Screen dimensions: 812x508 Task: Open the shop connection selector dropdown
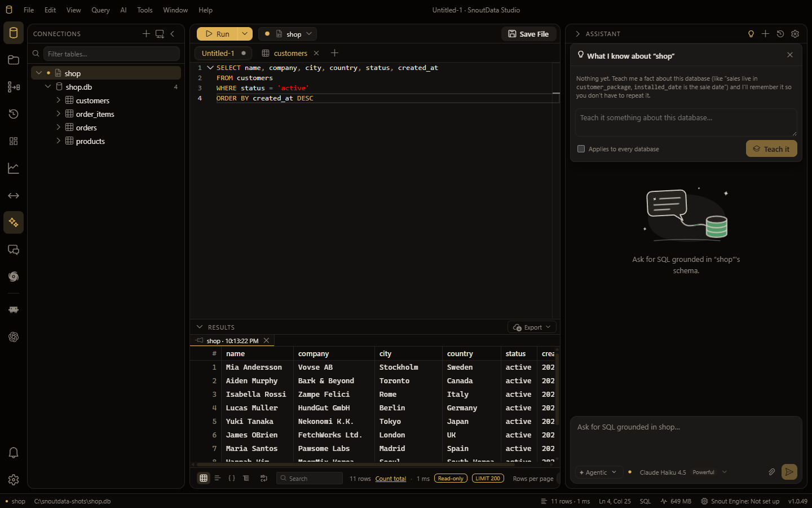coord(288,34)
